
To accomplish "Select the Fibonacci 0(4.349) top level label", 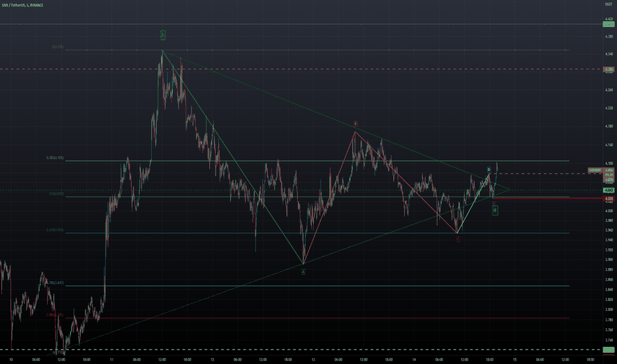I will 58,47.
